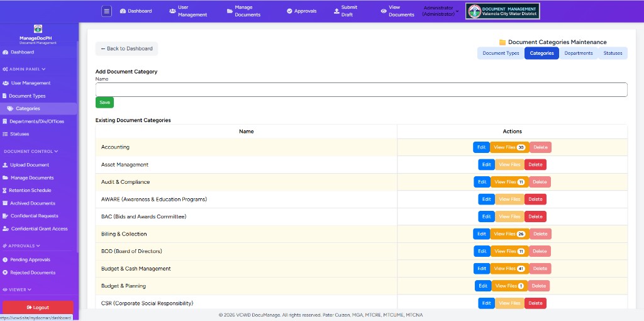The image size is (644, 321).
Task: Delete the CSR category
Action: click(x=535, y=303)
